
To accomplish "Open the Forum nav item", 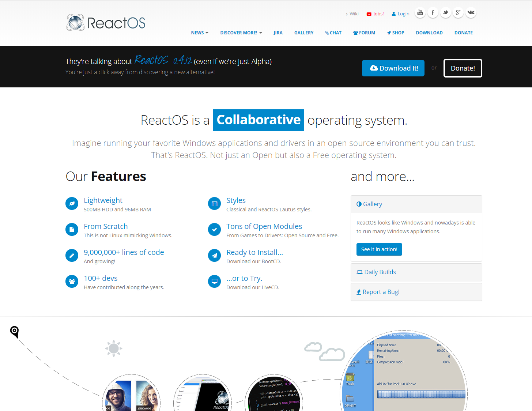I will click(x=364, y=33).
